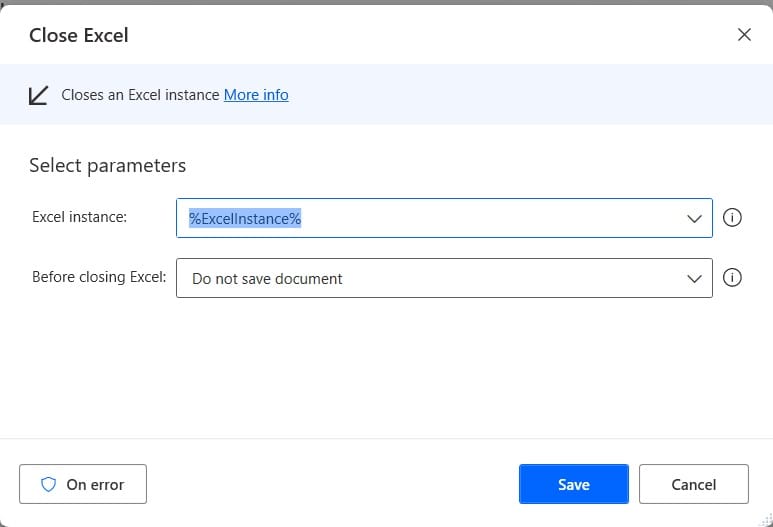Open the Do not save document combo box
Viewport: 773px width, 527px height.
pyautogui.click(x=444, y=278)
